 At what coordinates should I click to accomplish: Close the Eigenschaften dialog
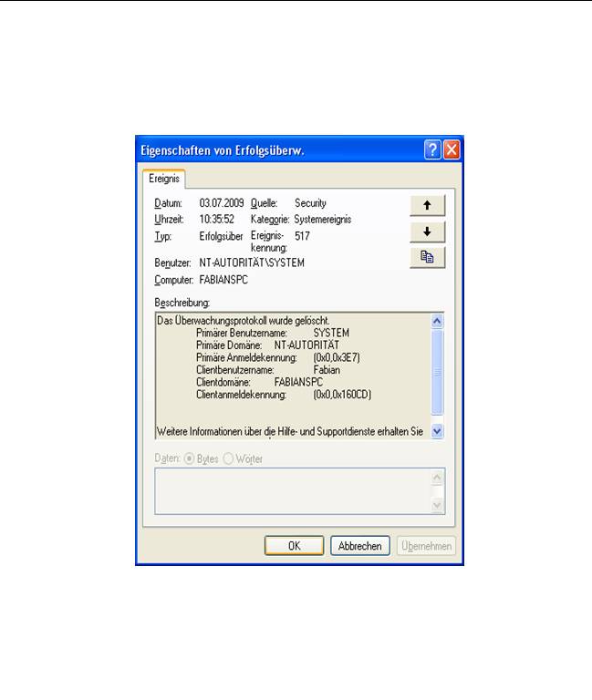(x=452, y=149)
